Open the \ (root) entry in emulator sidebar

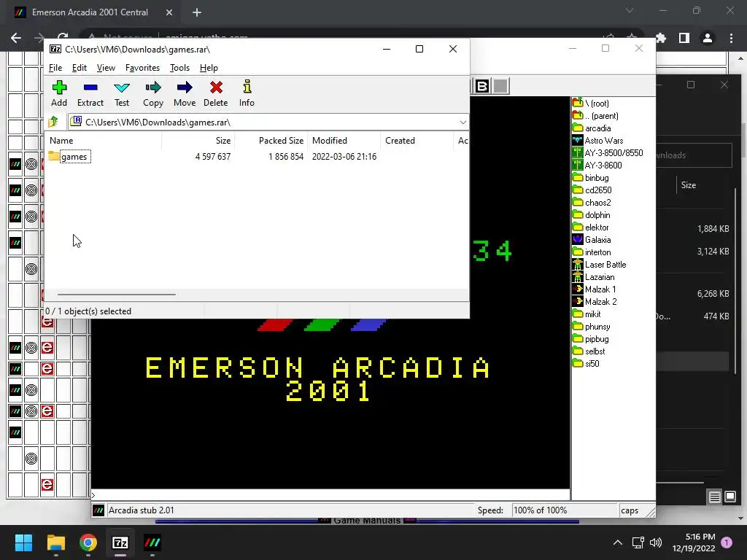click(591, 104)
